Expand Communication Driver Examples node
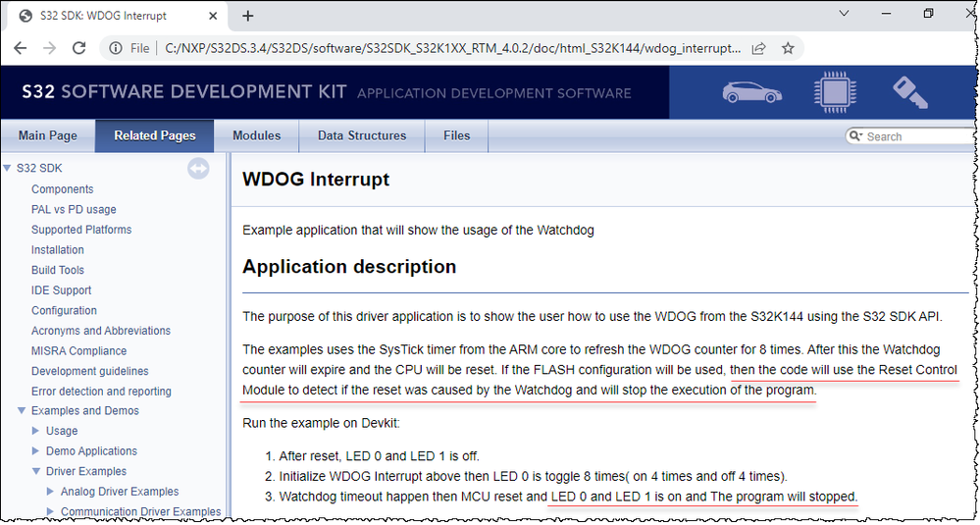Viewport: 980px width, 525px height. pos(51,512)
